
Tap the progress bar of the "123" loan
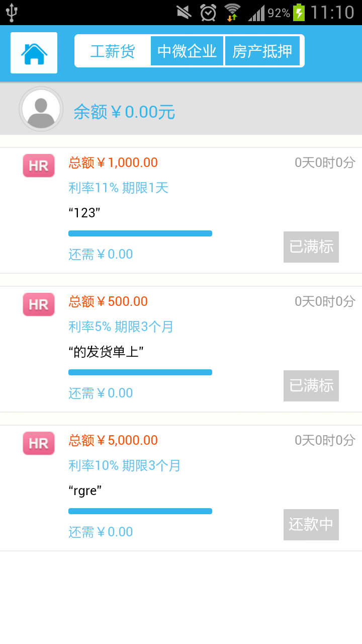[140, 233]
